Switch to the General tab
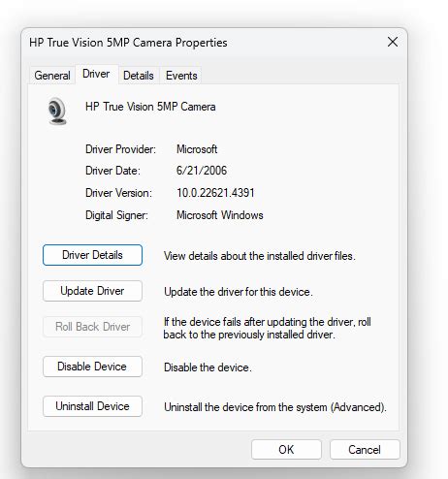The width and height of the screenshot is (448, 479). tap(52, 76)
